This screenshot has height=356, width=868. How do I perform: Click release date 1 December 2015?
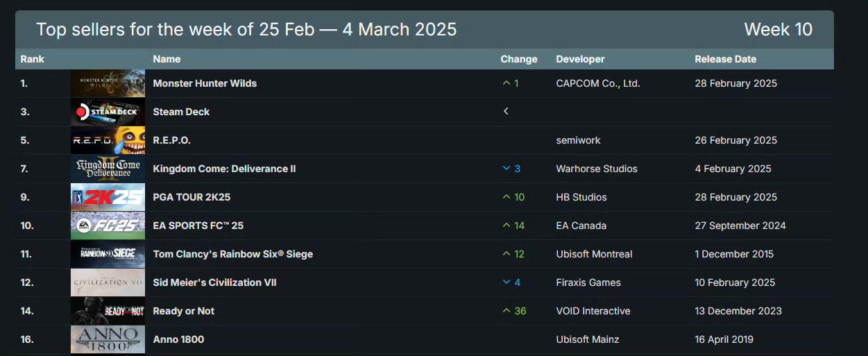[734, 254]
